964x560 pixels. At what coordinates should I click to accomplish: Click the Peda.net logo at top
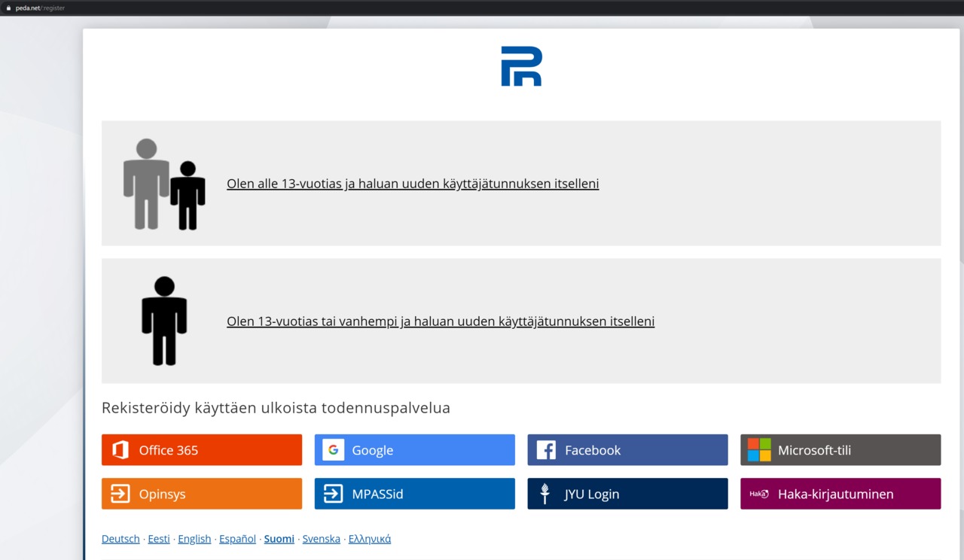click(x=521, y=66)
